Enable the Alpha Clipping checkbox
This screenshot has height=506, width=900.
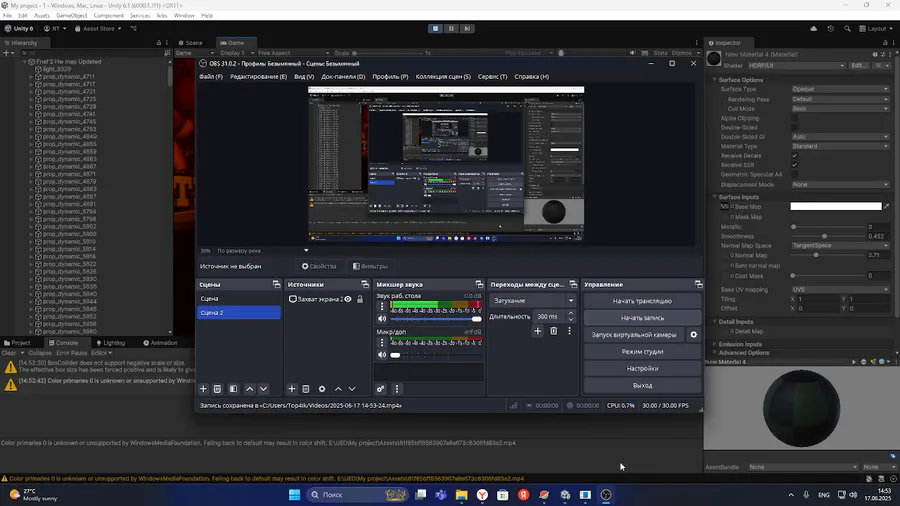(x=795, y=118)
